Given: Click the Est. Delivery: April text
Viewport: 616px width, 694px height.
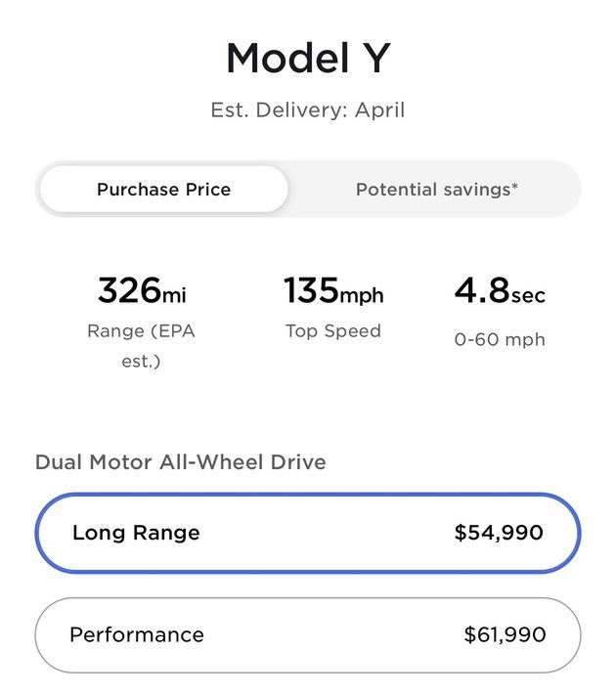Looking at the screenshot, I should 308,109.
